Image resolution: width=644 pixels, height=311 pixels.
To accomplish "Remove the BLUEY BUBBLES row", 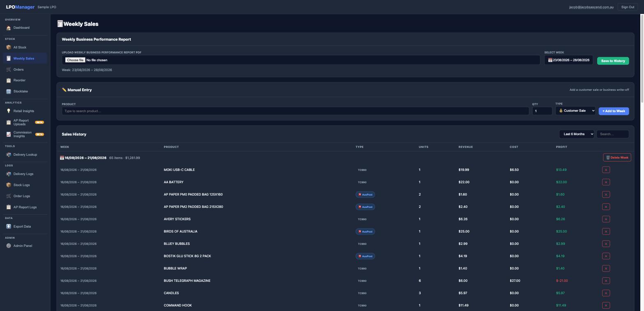I will [606, 244].
